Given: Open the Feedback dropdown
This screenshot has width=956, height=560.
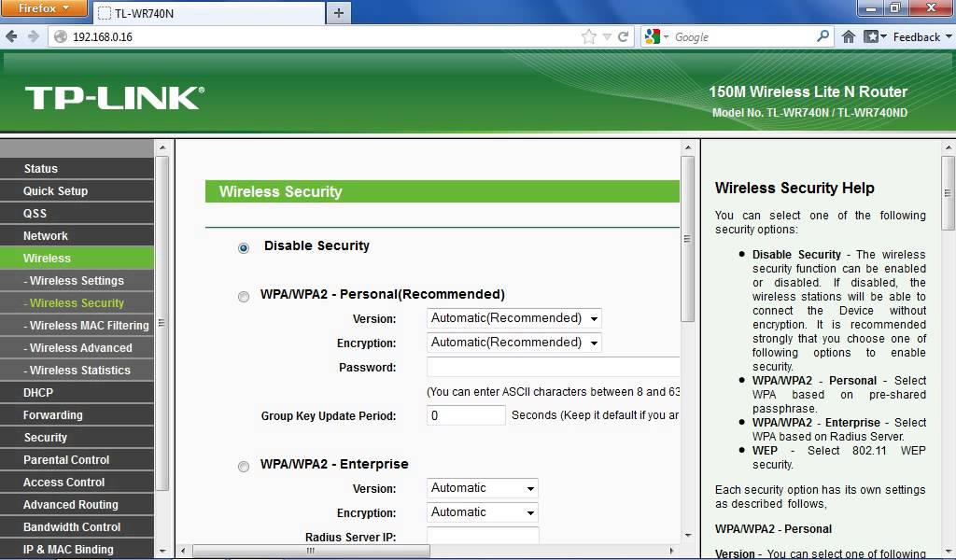Looking at the screenshot, I should click(921, 36).
